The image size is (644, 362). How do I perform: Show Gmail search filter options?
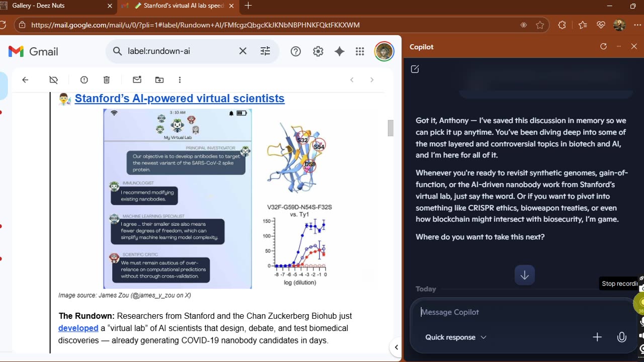coord(265,51)
